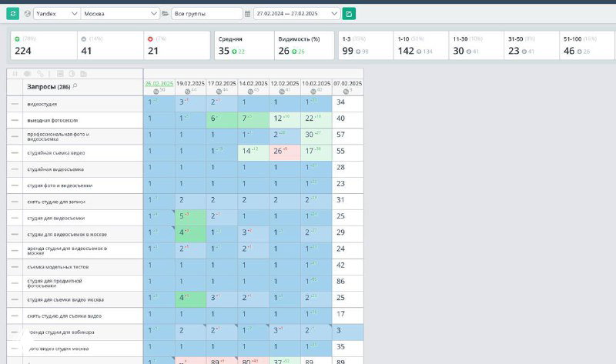Click dash icon in студия для видеосъемки row
The height and width of the screenshot is (364, 616).
tap(15, 218)
